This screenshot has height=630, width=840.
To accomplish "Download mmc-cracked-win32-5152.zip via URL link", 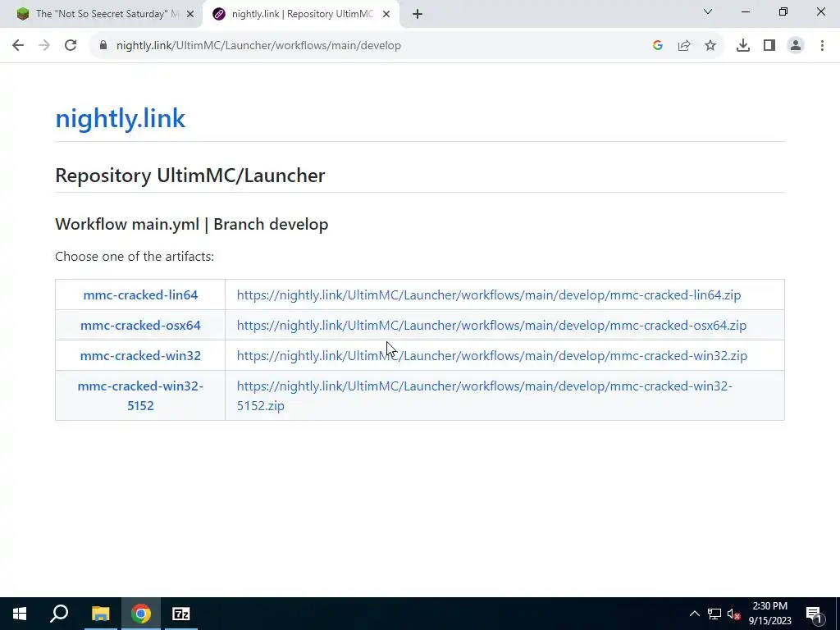I will click(x=484, y=395).
